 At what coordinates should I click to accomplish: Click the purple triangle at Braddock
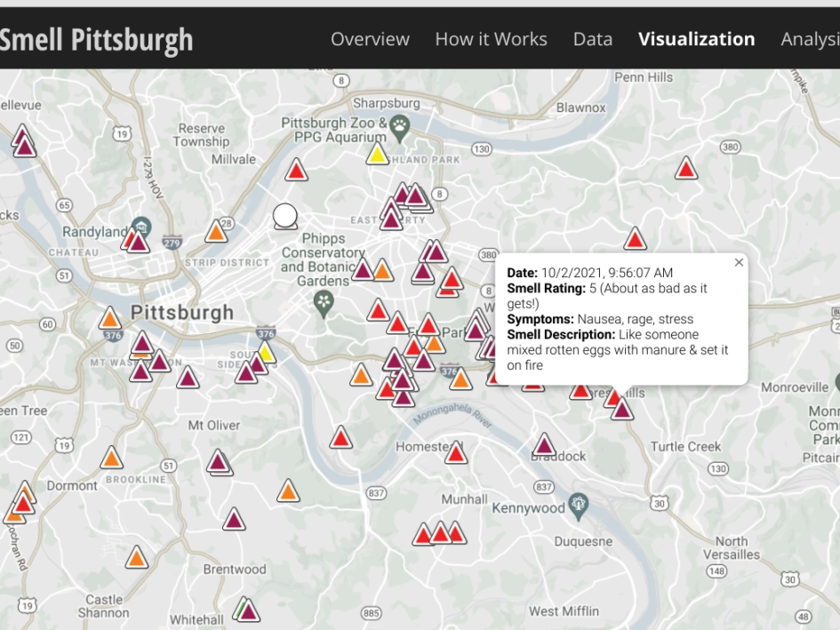(x=544, y=444)
